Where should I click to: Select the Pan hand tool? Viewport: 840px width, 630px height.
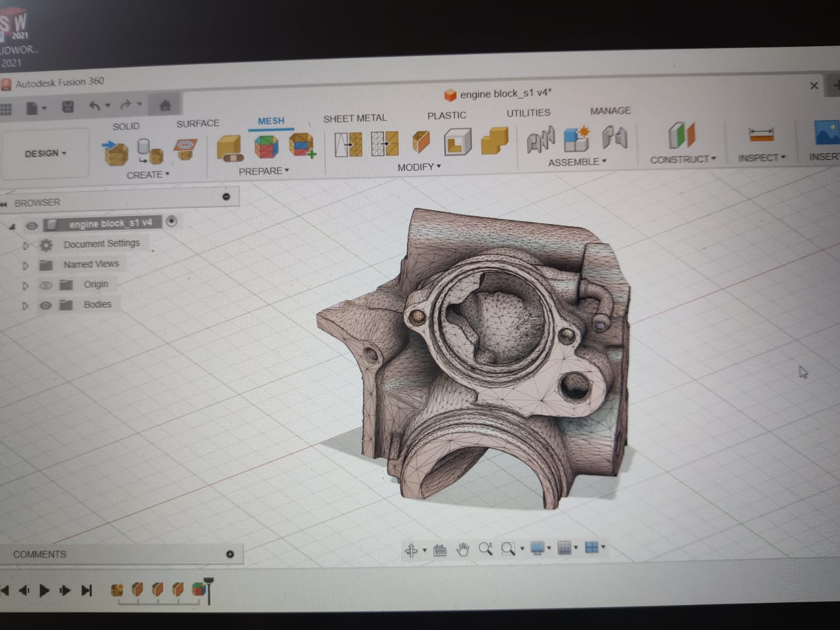click(x=462, y=549)
